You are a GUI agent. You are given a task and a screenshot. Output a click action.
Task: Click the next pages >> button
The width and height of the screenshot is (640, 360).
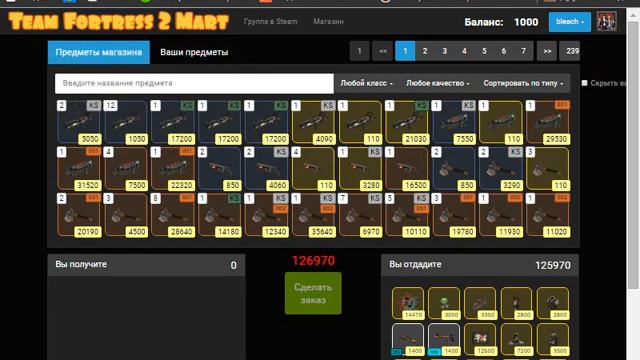point(547,51)
